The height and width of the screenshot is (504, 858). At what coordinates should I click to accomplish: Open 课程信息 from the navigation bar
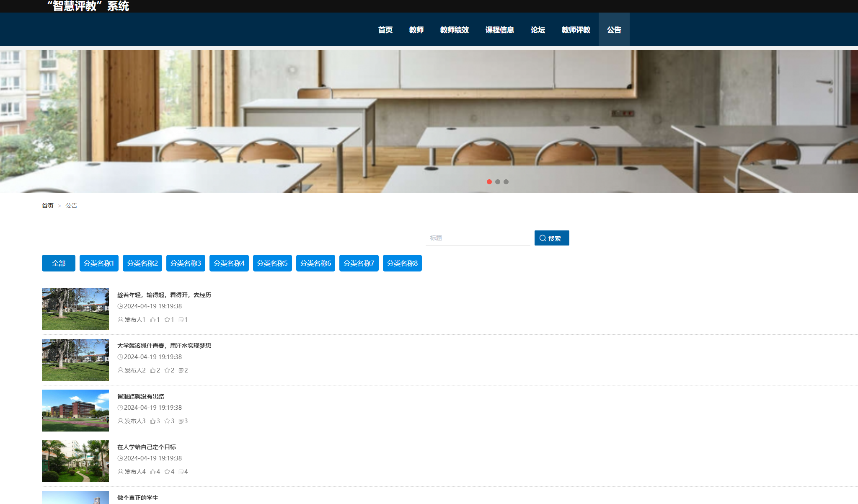(x=500, y=30)
